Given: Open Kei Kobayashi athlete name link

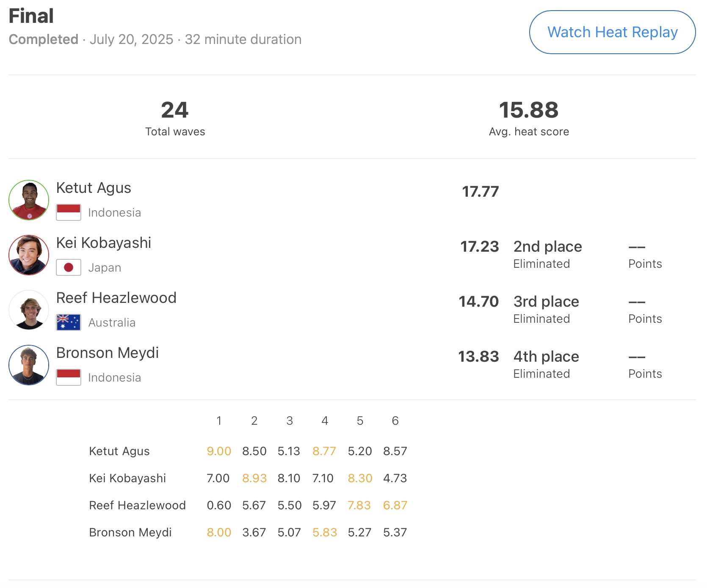Looking at the screenshot, I should [x=104, y=243].
